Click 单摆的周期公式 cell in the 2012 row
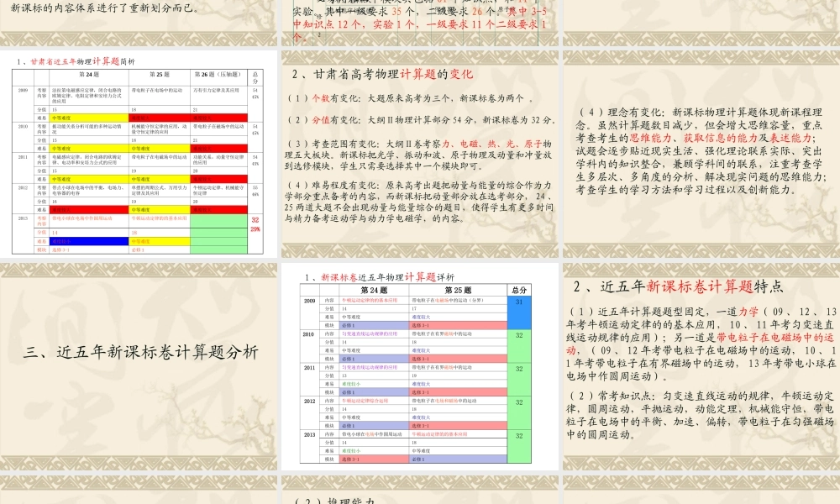This screenshot has width=840, height=504. pos(160,190)
